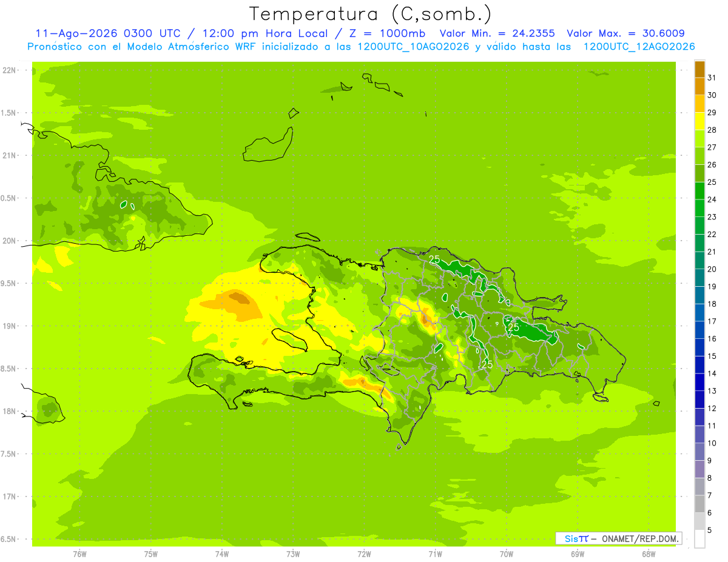Pick the purple swatch between 9 and 10
The width and height of the screenshot is (728, 562).
tap(699, 452)
